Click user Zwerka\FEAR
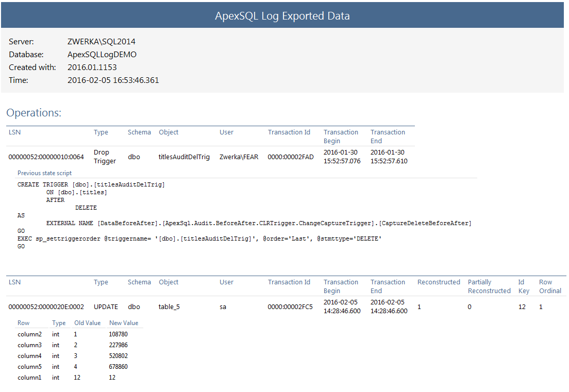The width and height of the screenshot is (569, 392). [239, 157]
